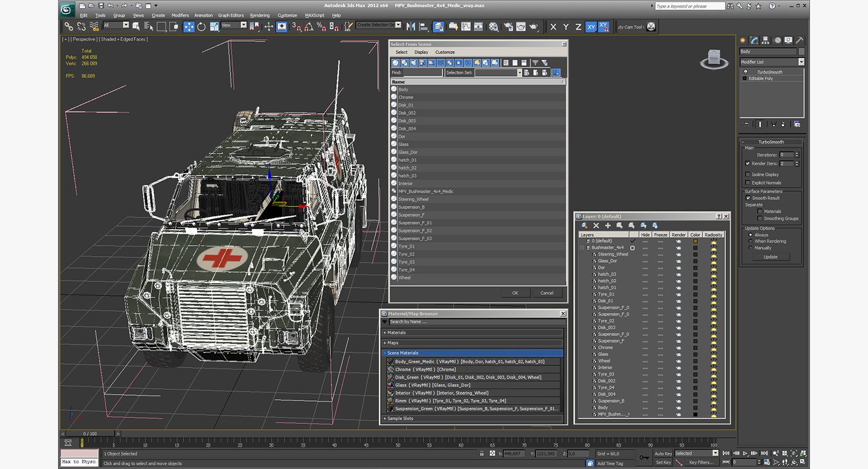868x469 pixels.
Task: Activate the Select and Scale tool
Action: click(x=213, y=26)
